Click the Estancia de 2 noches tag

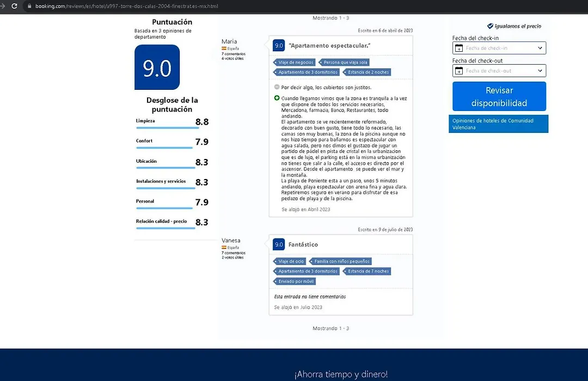point(367,72)
